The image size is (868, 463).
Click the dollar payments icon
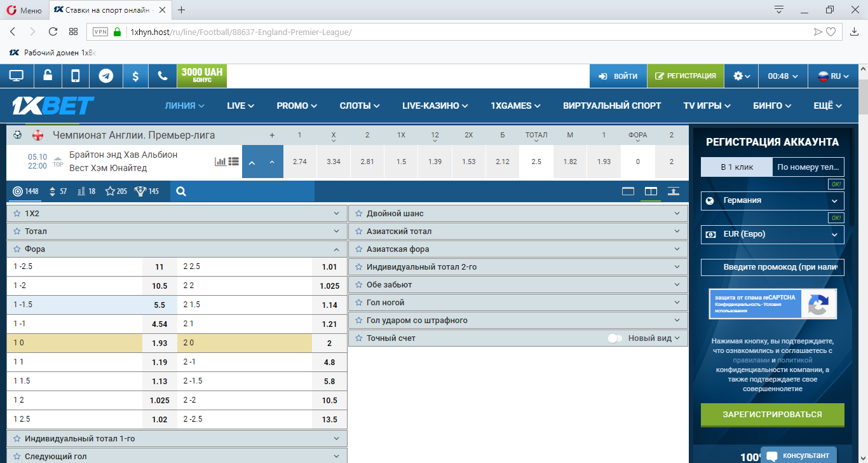(x=135, y=76)
